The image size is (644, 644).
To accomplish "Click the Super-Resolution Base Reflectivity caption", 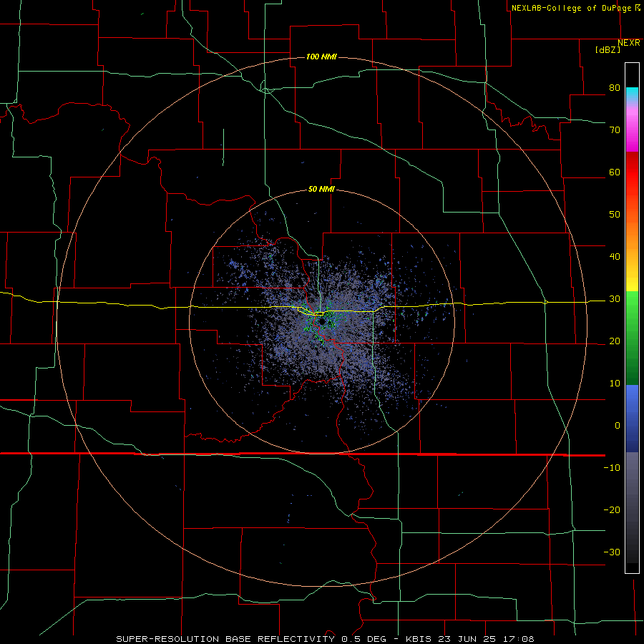I will coord(324,639).
